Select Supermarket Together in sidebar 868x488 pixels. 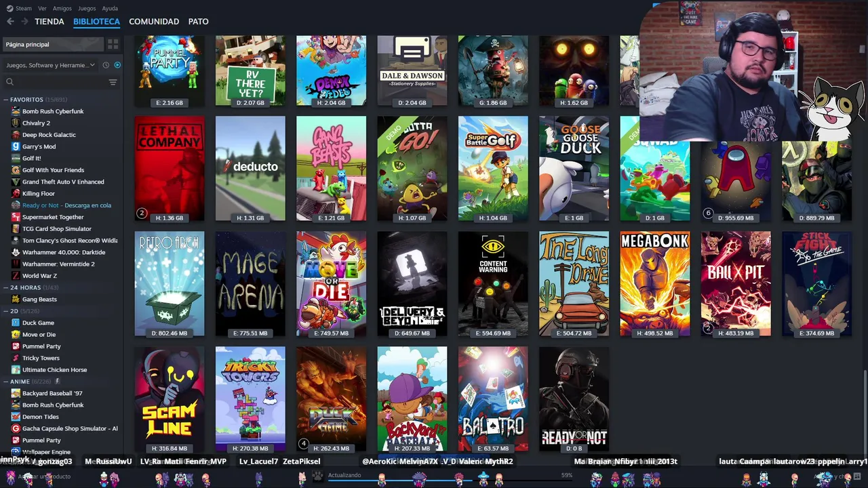pos(53,217)
